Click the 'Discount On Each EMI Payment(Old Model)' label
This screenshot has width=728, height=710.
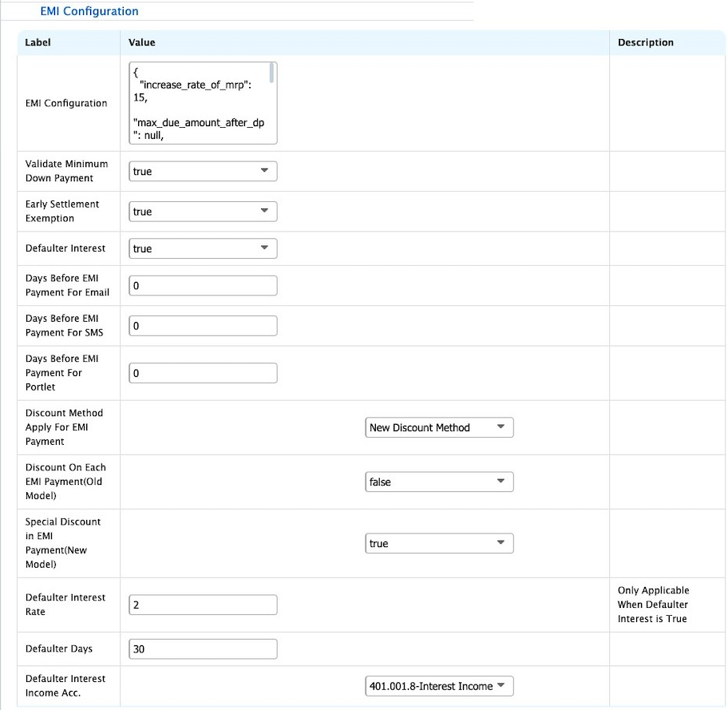click(x=65, y=482)
